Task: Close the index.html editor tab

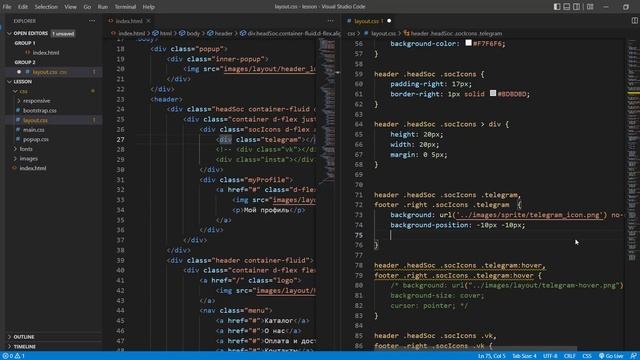Action: coord(149,20)
